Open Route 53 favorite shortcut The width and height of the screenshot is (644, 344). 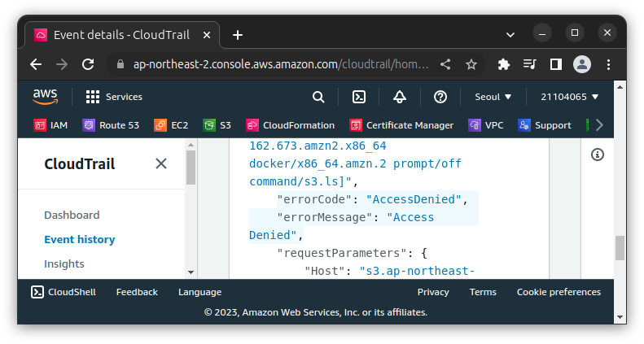pyautogui.click(x=111, y=125)
